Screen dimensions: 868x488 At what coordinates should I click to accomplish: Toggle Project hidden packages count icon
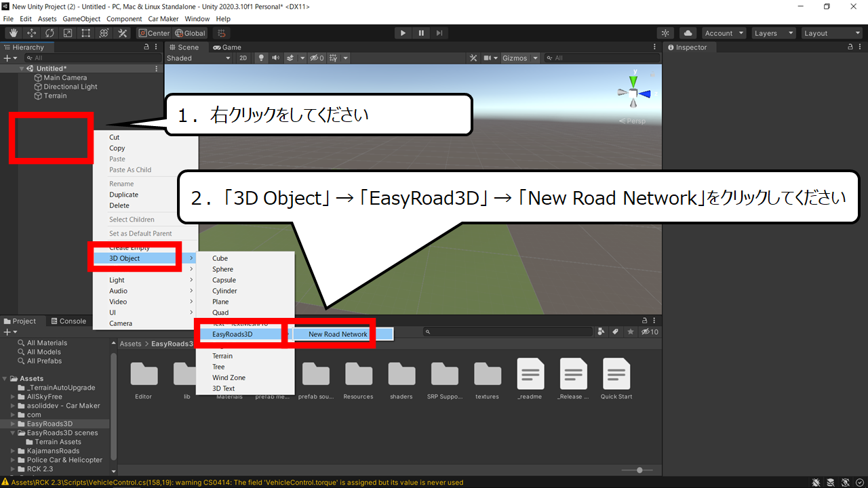pyautogui.click(x=650, y=332)
